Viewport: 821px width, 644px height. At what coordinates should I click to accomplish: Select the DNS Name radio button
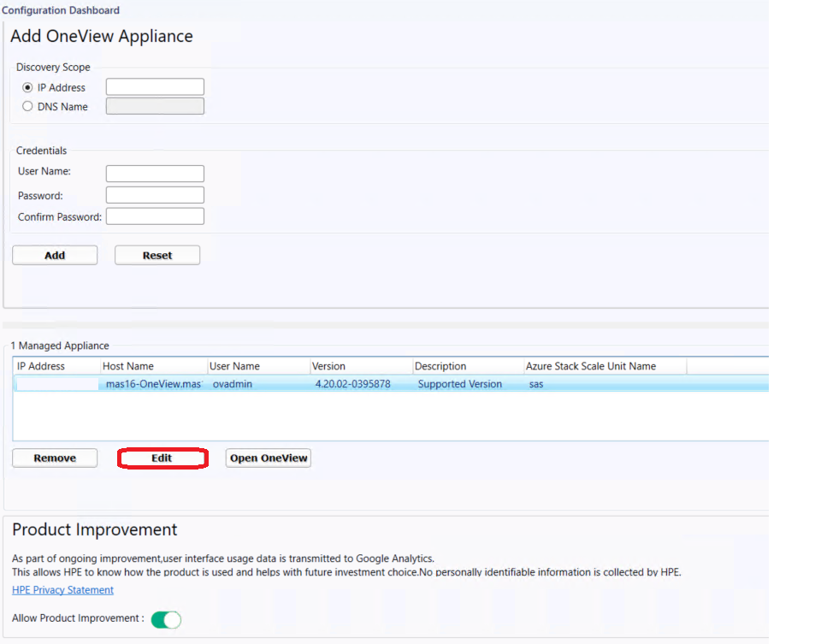[x=27, y=106]
